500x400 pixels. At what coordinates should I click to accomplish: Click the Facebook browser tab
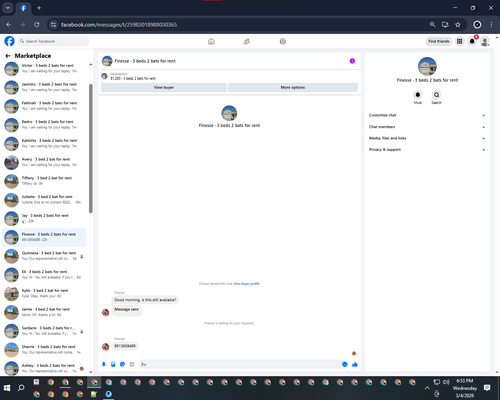(x=23, y=8)
